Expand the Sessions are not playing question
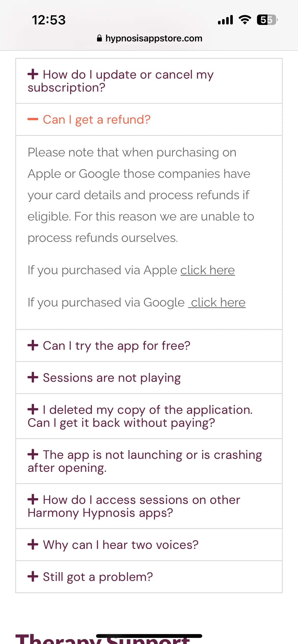The height and width of the screenshot is (644, 298). tap(149, 378)
